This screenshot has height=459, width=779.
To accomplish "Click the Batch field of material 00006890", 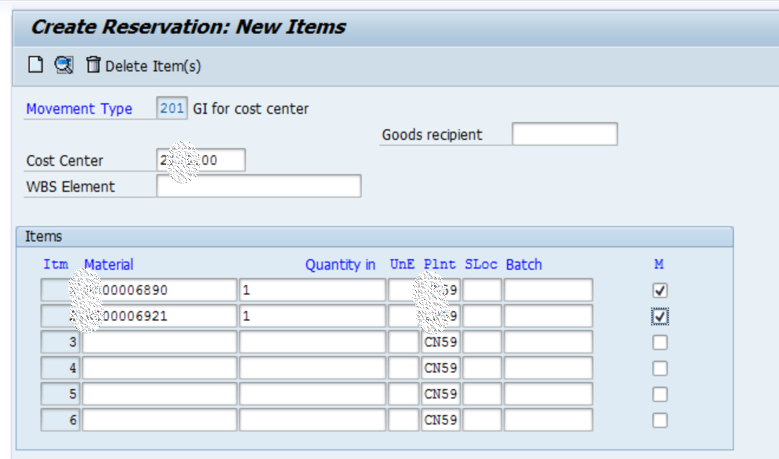I will pyautogui.click(x=548, y=290).
